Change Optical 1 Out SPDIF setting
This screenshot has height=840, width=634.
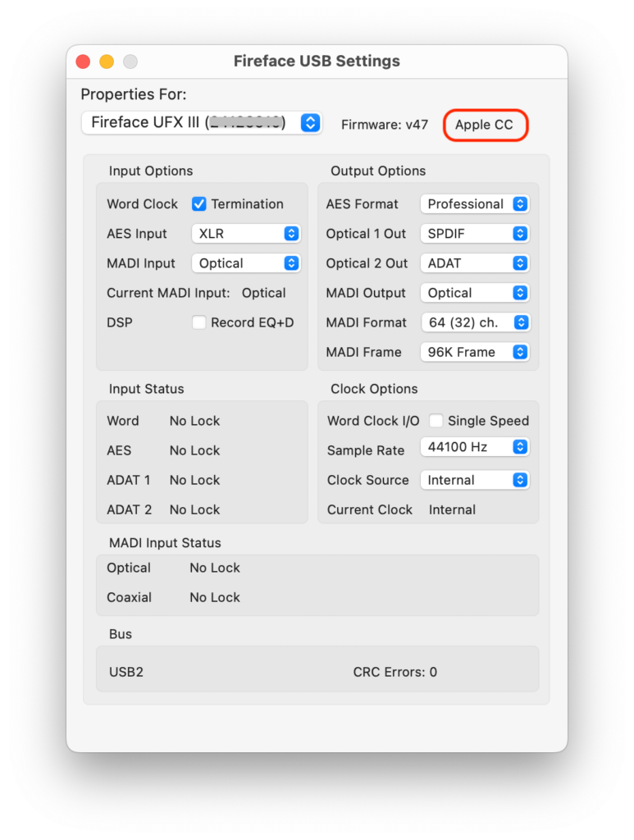click(x=474, y=234)
